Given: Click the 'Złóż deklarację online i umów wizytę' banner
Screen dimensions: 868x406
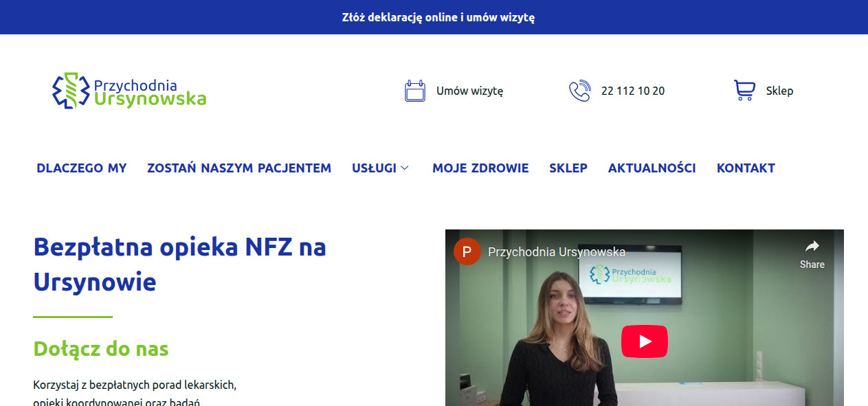Looking at the screenshot, I should coord(438,17).
